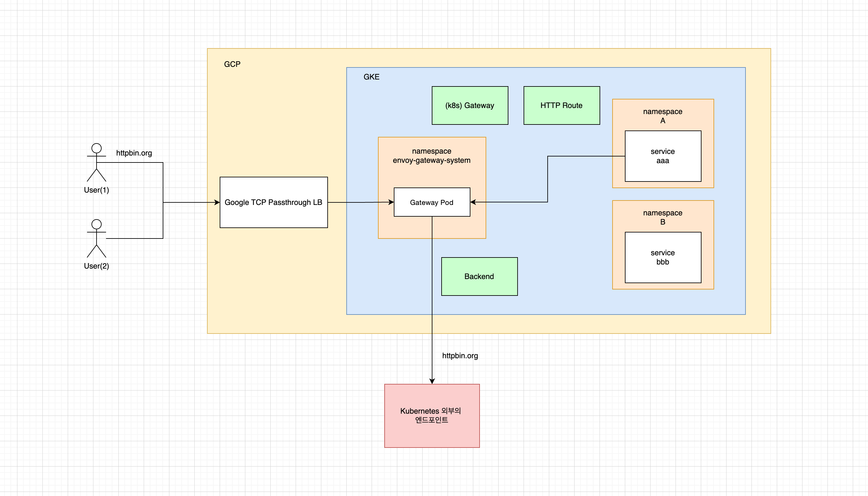Screen dimensions: 868x496
Task: Select the service bbb box
Action: pos(663,257)
